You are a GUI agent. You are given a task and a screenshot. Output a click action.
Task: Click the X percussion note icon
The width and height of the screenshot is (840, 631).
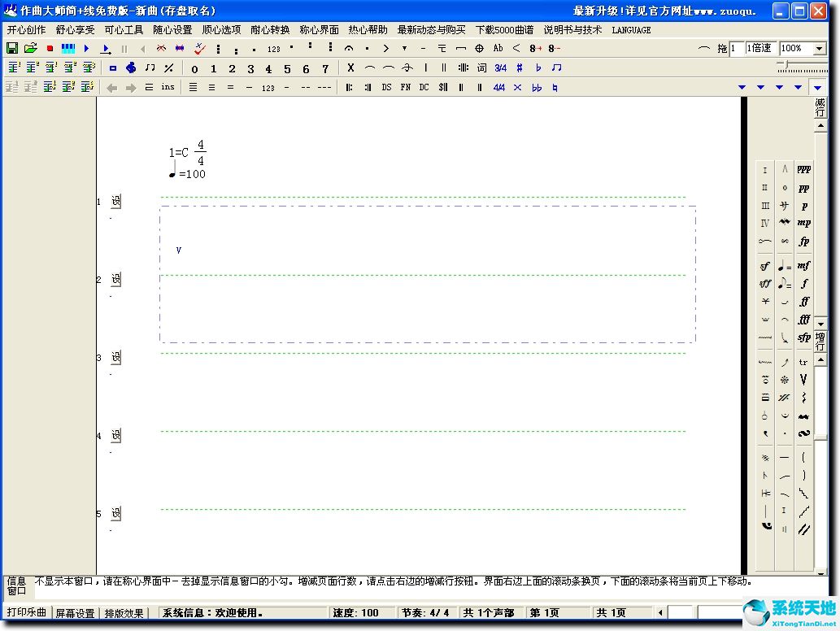coord(350,67)
